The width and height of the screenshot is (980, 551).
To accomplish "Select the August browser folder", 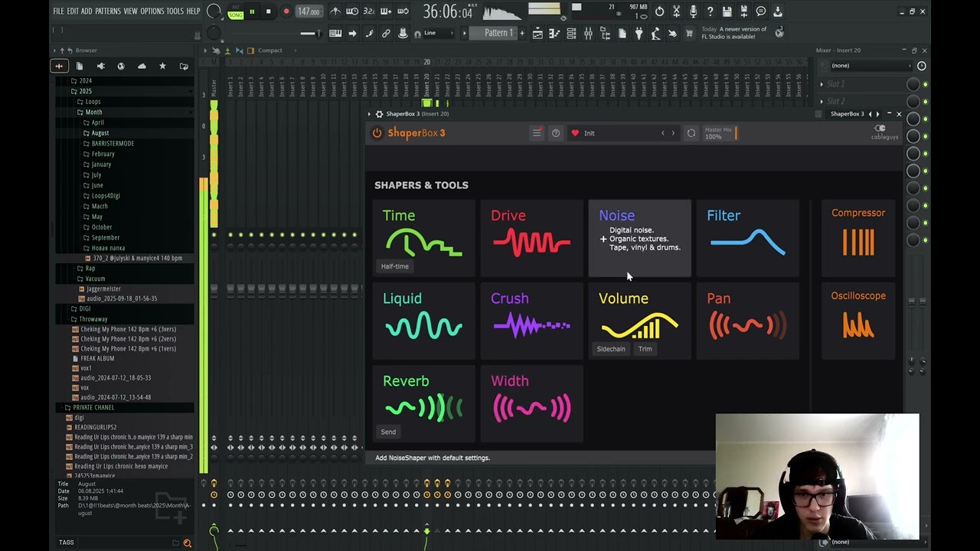I will click(100, 133).
